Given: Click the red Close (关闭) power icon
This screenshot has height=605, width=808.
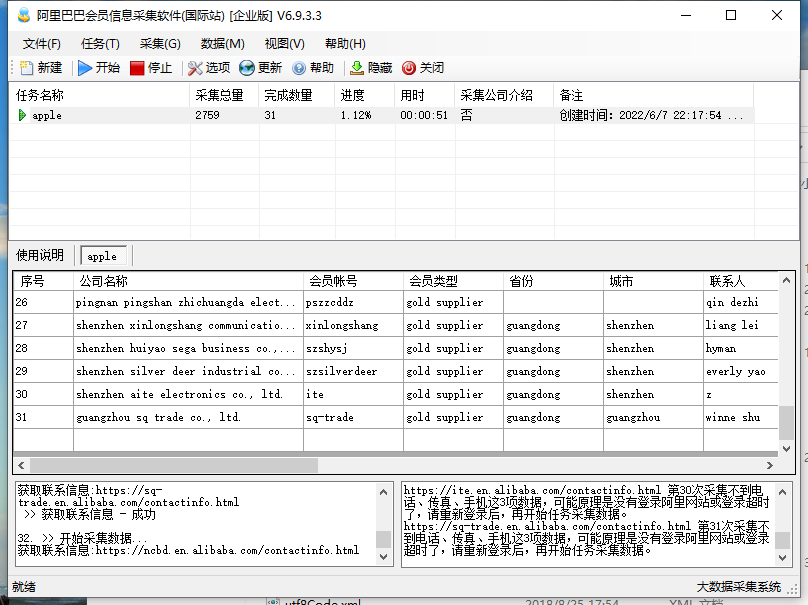Looking at the screenshot, I should coord(409,68).
